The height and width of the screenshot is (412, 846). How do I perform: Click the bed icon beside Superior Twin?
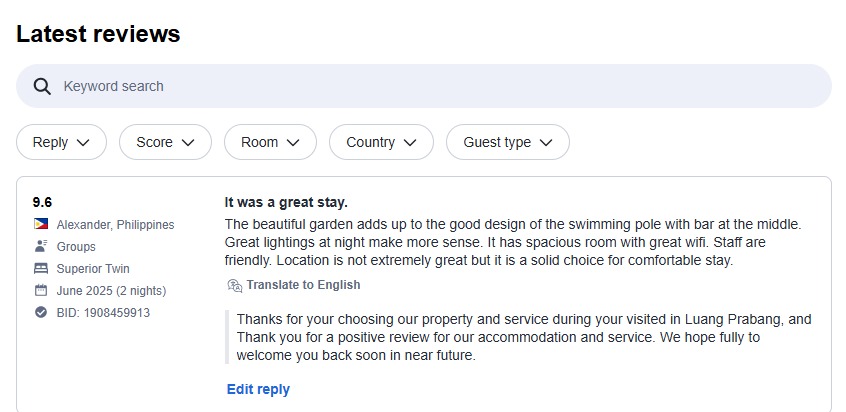point(41,269)
